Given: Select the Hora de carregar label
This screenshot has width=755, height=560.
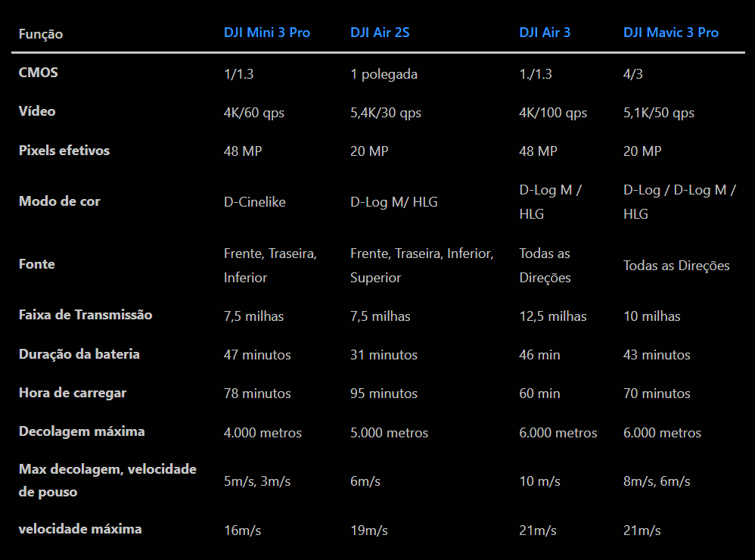Looking at the screenshot, I should tap(73, 393).
